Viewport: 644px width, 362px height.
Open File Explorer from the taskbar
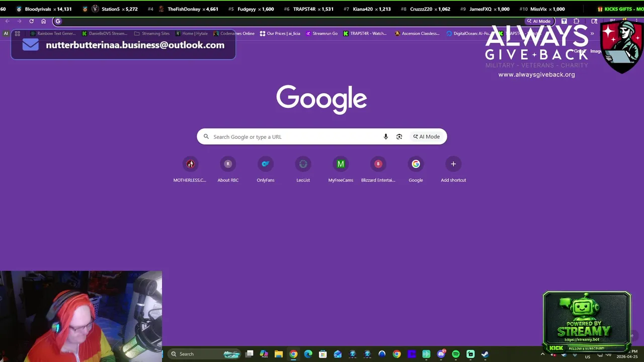point(278,354)
